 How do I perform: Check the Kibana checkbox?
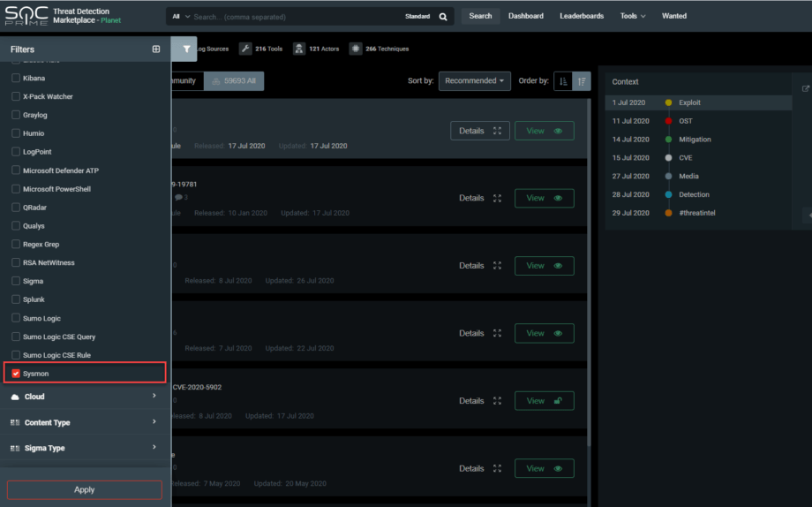[16, 78]
